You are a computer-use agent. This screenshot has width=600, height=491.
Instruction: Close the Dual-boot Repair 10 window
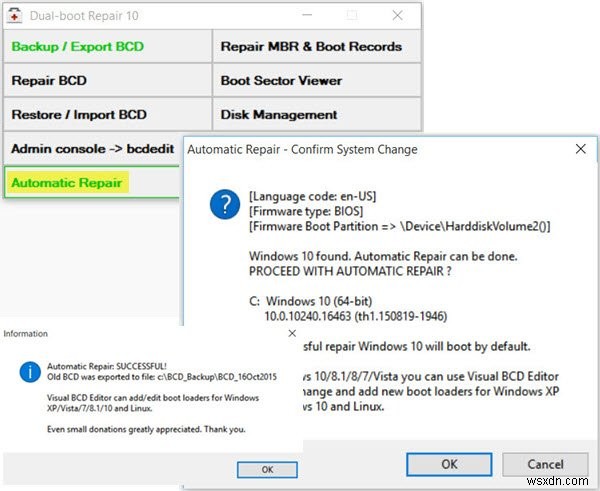(x=398, y=15)
